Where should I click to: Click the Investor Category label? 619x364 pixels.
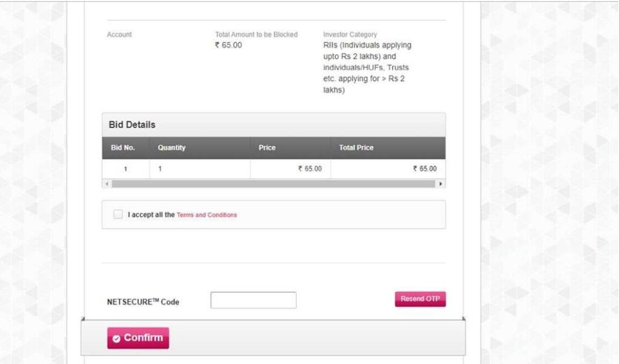pyautogui.click(x=350, y=34)
